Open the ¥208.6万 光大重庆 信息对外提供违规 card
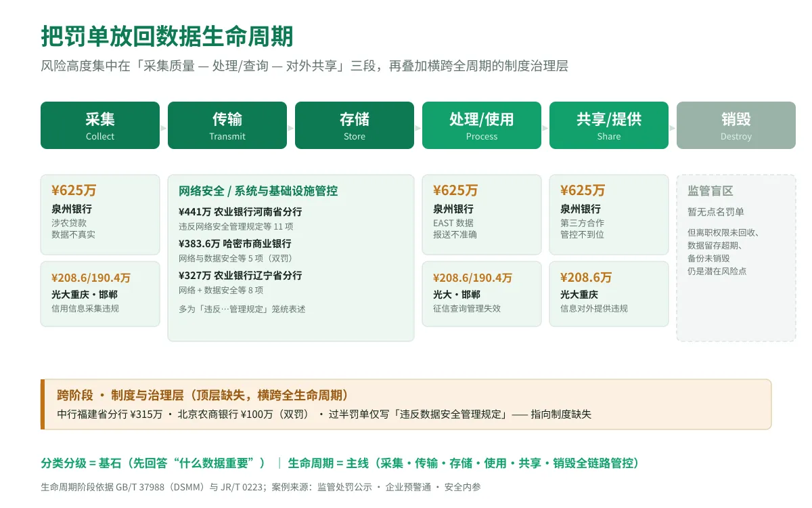 point(609,294)
